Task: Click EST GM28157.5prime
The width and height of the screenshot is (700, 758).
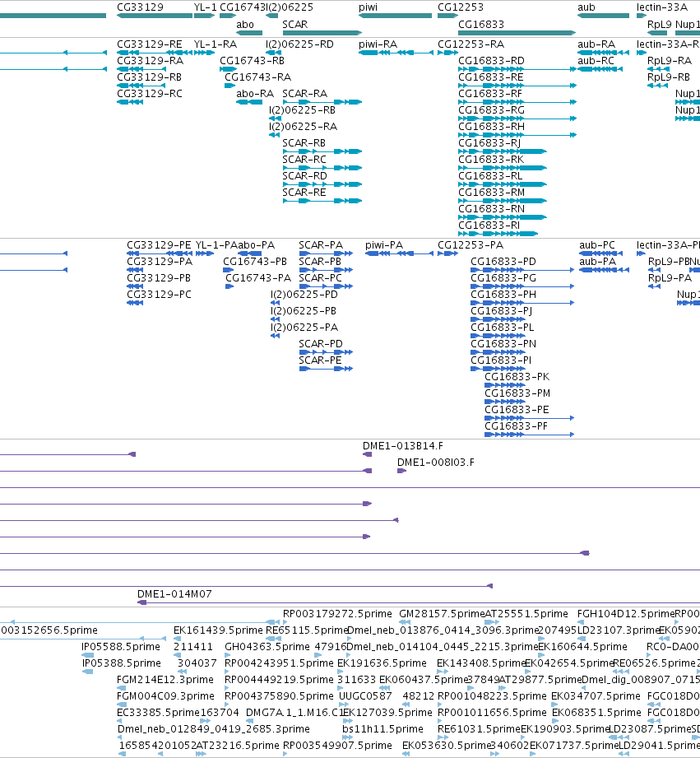Action: tap(404, 622)
